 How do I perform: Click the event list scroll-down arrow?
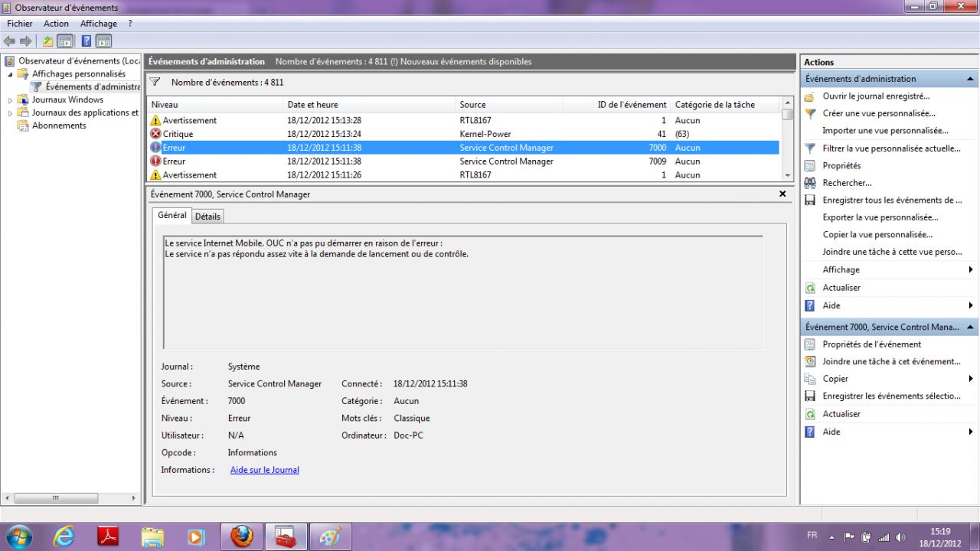(787, 175)
